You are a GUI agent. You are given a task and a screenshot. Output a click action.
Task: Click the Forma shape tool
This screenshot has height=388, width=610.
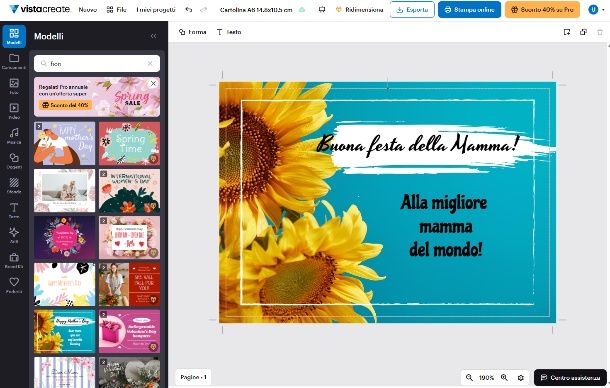[x=193, y=32]
